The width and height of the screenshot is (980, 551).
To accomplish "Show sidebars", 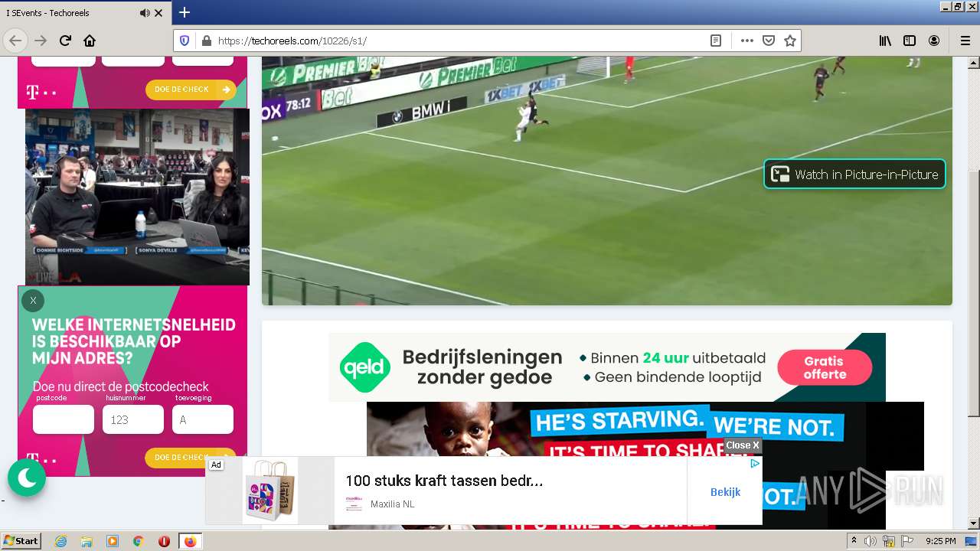I will pos(910,41).
